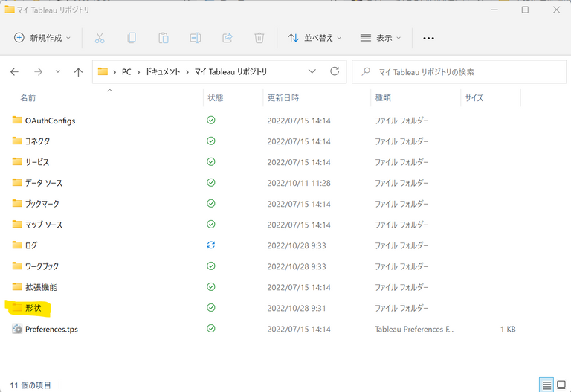Select the サービス folder
The width and height of the screenshot is (571, 392).
pyautogui.click(x=37, y=162)
